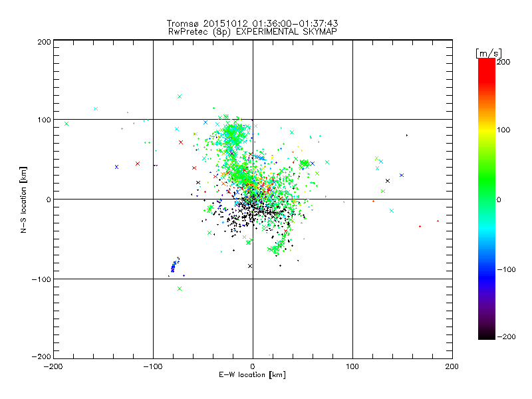The height and width of the screenshot is (399, 532).
Task: Click the colorbar label '100' near yellow
Action: [x=503, y=130]
